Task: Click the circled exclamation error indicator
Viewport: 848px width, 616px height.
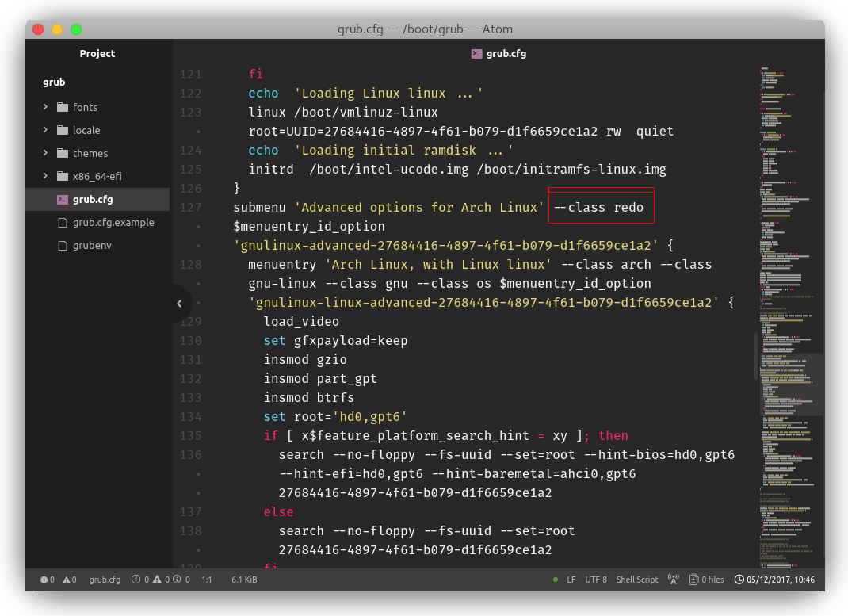Action: point(136,580)
